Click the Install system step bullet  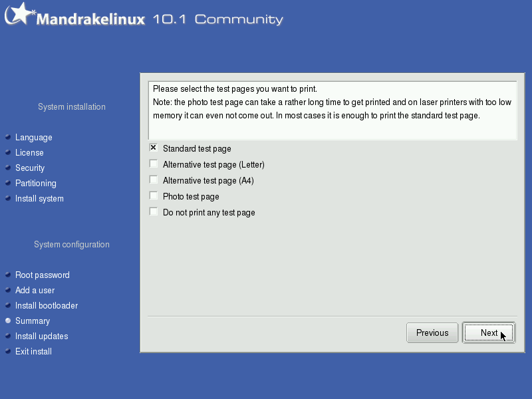[x=8, y=198]
